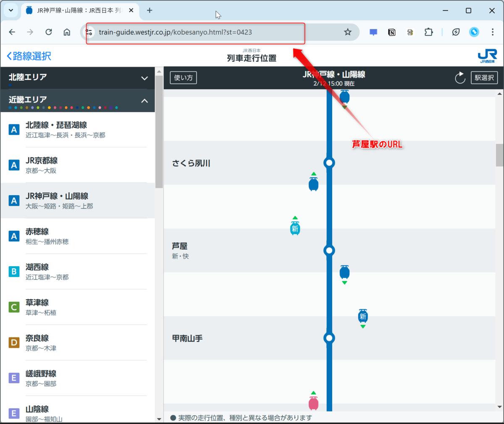504x424 pixels.
Task: Click the JR West Japan logo
Action: pyautogui.click(x=488, y=56)
